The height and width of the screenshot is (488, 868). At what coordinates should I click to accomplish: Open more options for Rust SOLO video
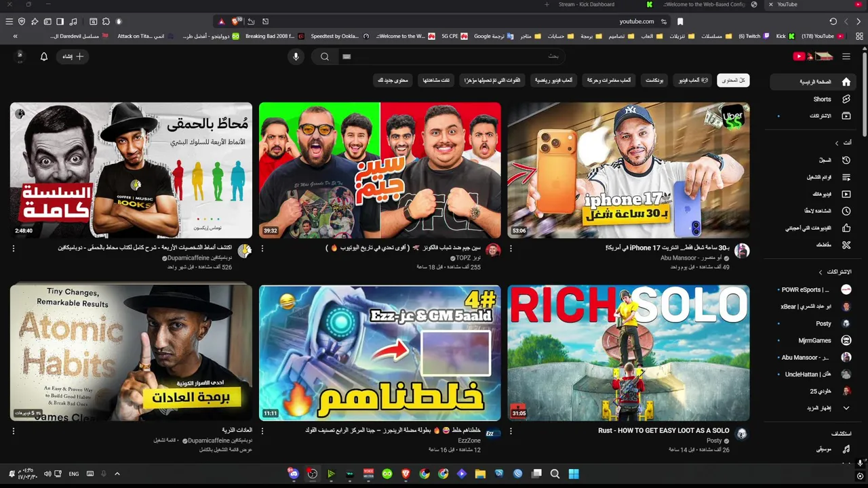coord(511,431)
